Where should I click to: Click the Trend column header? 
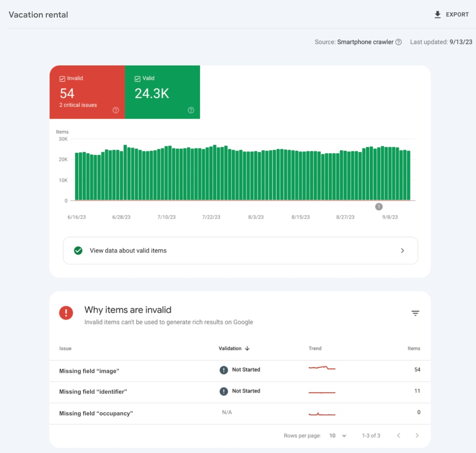click(x=315, y=348)
